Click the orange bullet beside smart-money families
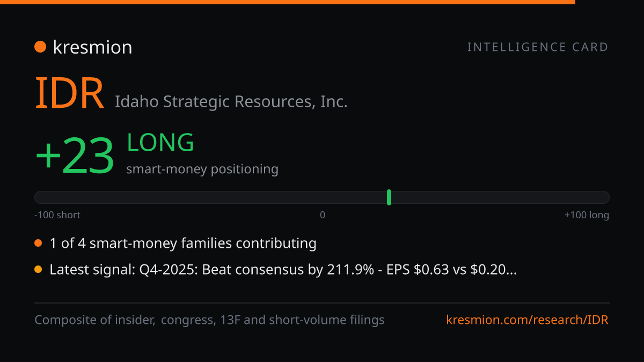The height and width of the screenshot is (362, 644). (x=38, y=243)
